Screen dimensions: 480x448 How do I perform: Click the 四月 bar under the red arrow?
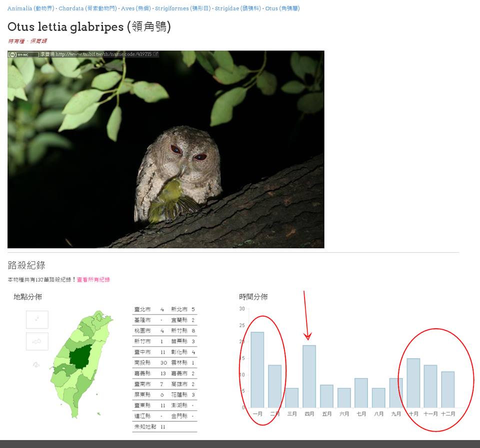tap(309, 376)
